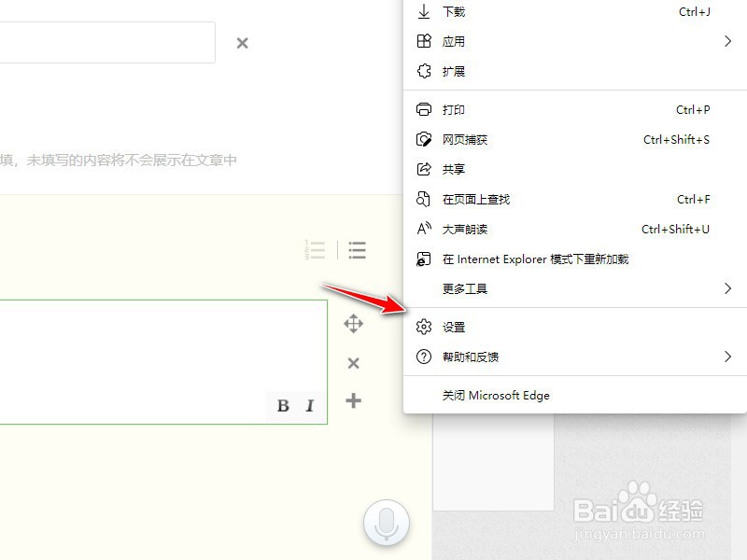747x560 pixels.
Task: Delete the step with X icon
Action: [x=354, y=363]
